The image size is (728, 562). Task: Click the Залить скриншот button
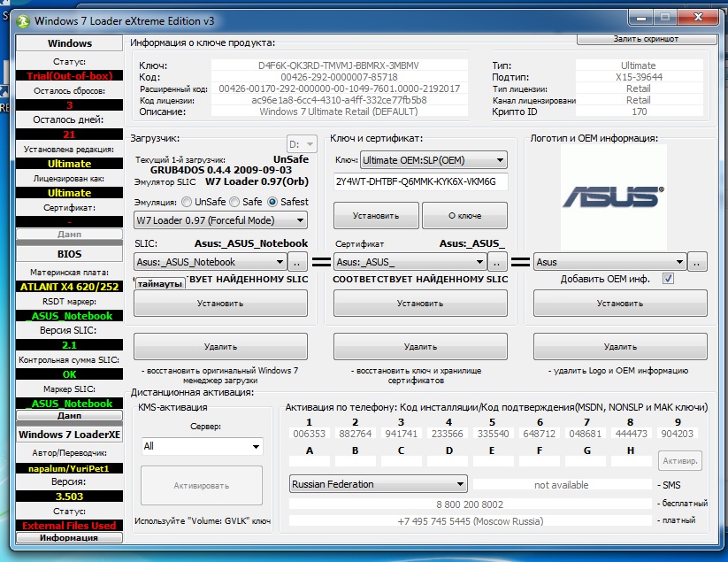646,39
